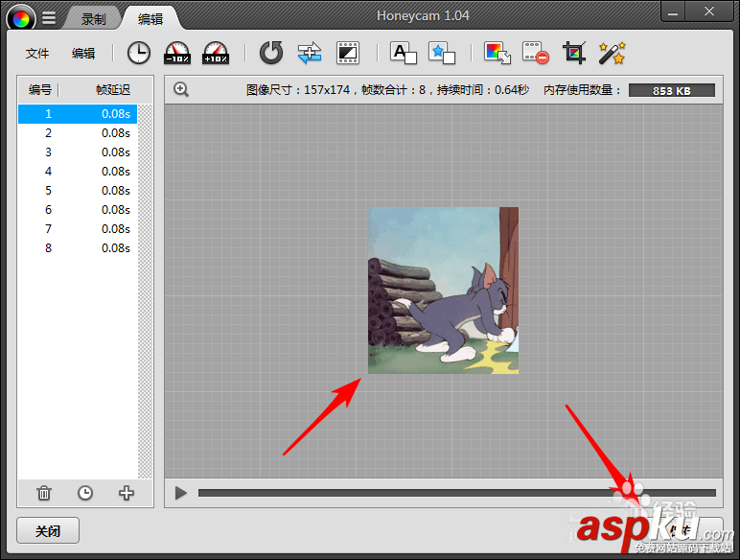
Task: Open the transition effect film icon
Action: [x=348, y=53]
